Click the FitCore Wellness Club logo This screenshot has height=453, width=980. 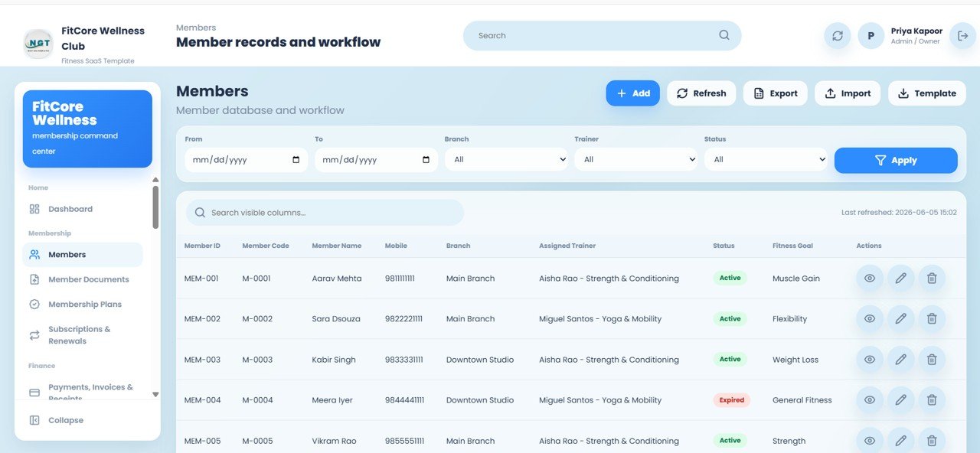point(38,44)
